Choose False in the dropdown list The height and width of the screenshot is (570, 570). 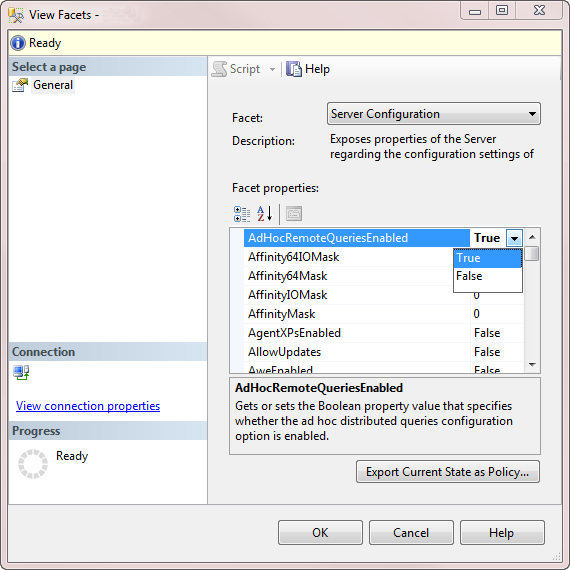[487, 276]
